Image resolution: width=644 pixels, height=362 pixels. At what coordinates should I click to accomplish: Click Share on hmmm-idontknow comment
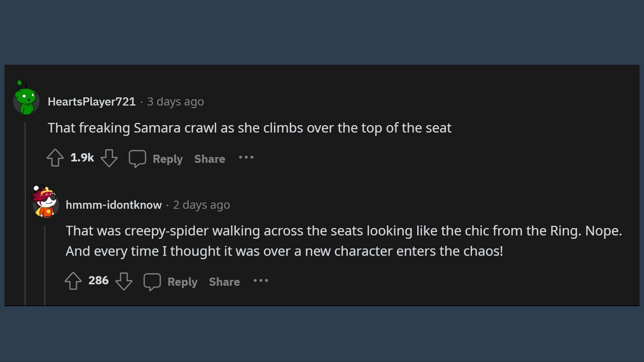click(x=224, y=282)
